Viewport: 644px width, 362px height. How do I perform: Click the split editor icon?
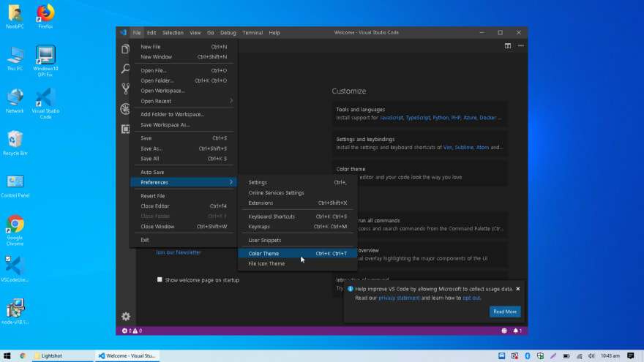pyautogui.click(x=508, y=46)
